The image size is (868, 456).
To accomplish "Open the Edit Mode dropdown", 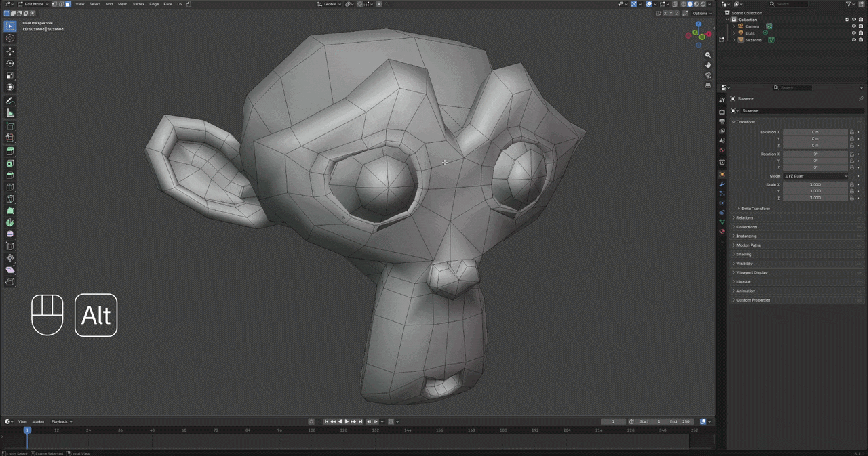I will point(33,4).
